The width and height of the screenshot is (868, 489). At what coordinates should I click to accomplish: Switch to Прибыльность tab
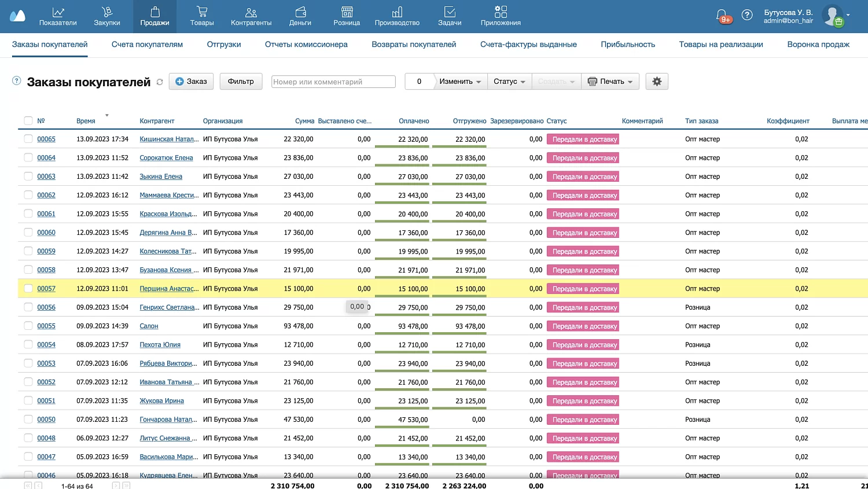[x=628, y=45]
